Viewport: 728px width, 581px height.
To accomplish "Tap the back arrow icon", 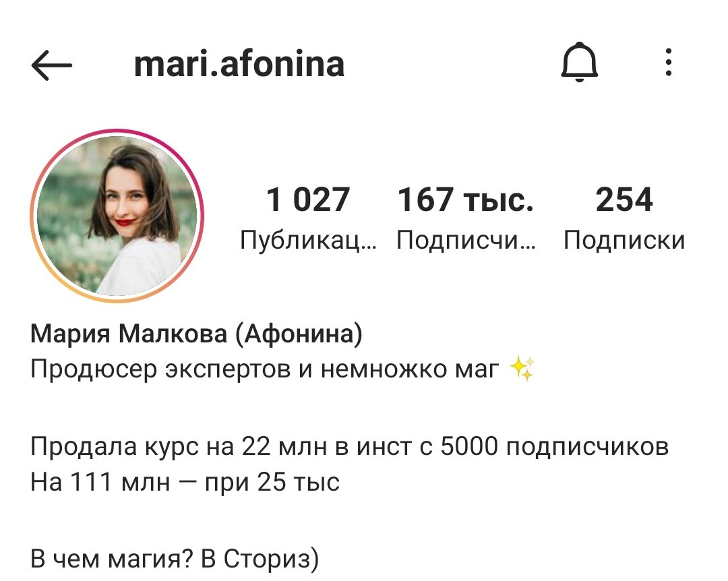I will [x=51, y=65].
